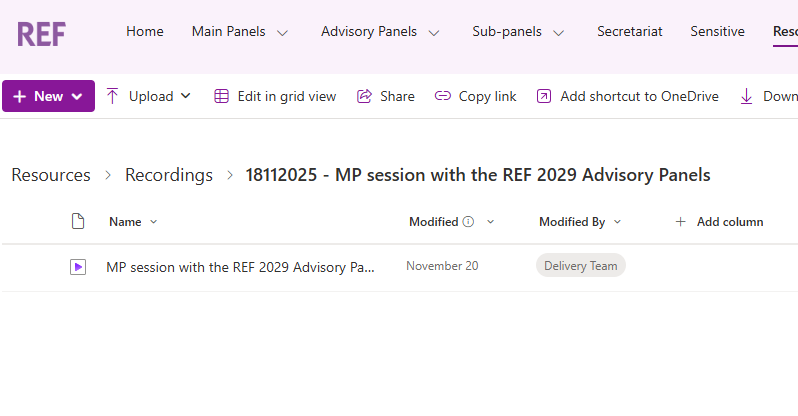This screenshot has height=416, width=798.
Task: Expand the Main Panels dropdown menu
Action: coord(282,32)
